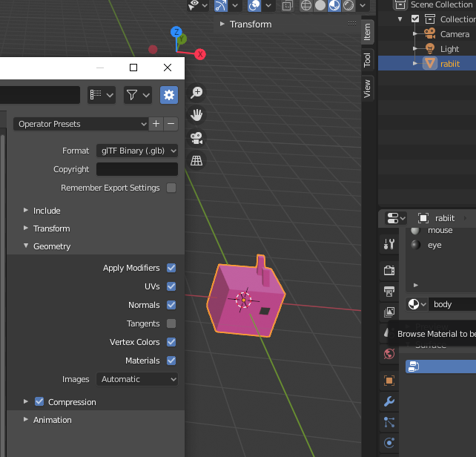Uncheck the Normals checkbox
Screen dimensions: 476x457
(x=171, y=305)
